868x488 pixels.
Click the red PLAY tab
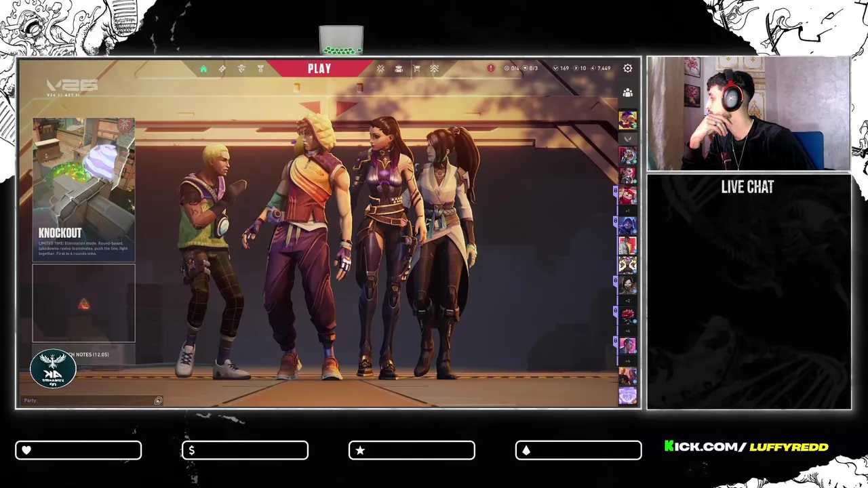click(x=319, y=68)
